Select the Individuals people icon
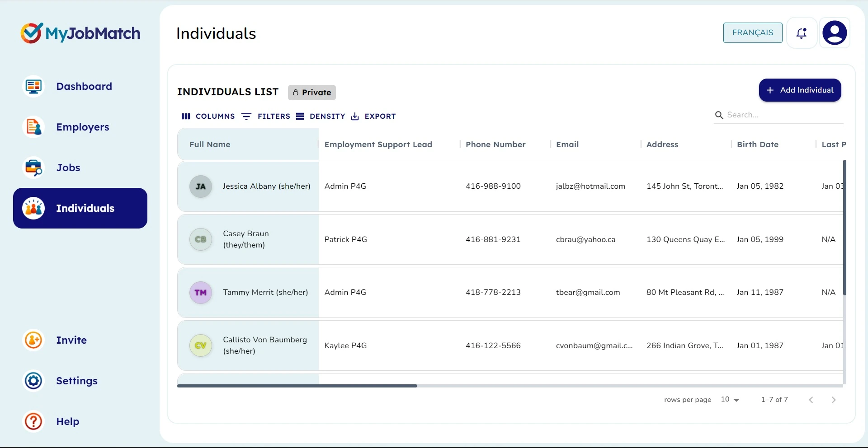868x448 pixels. point(33,208)
